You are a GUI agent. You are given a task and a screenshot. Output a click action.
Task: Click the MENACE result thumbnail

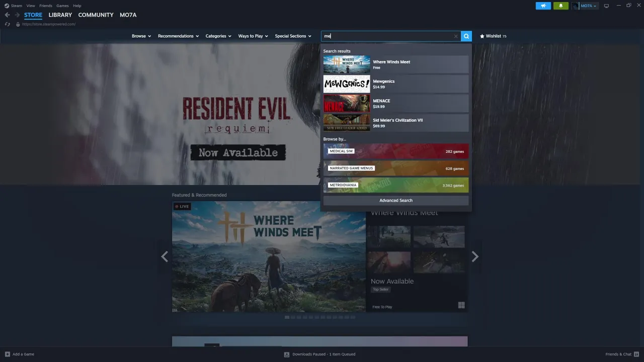347,104
